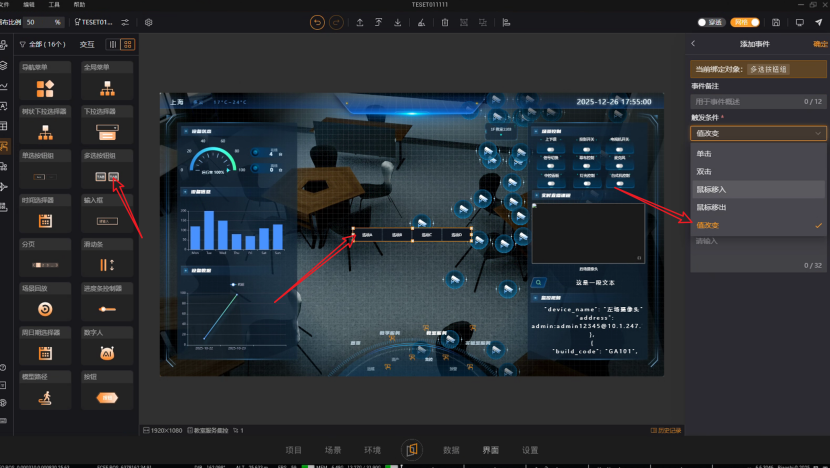
Task: Open the 编辑 menu
Action: pyautogui.click(x=29, y=4)
